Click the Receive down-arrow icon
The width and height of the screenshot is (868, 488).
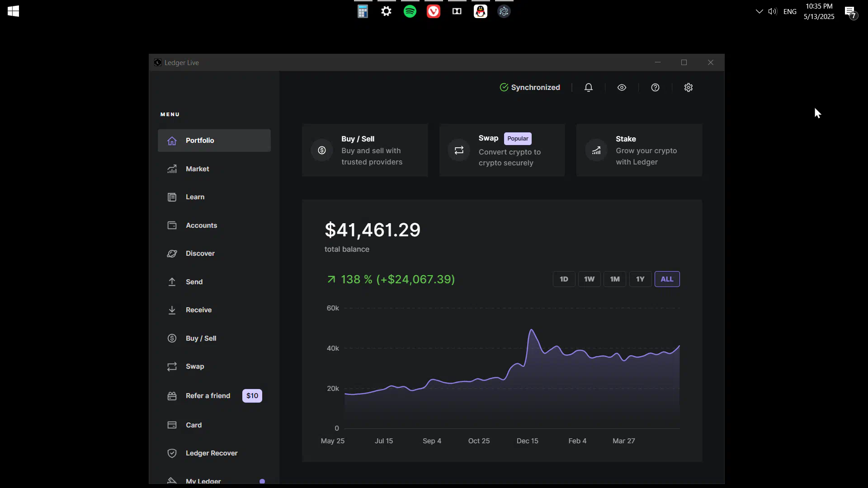coord(172,310)
